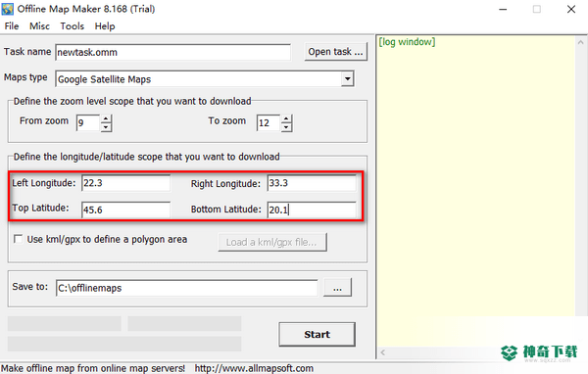The image size is (588, 374).
Task: Open the File menu
Action: [11, 26]
